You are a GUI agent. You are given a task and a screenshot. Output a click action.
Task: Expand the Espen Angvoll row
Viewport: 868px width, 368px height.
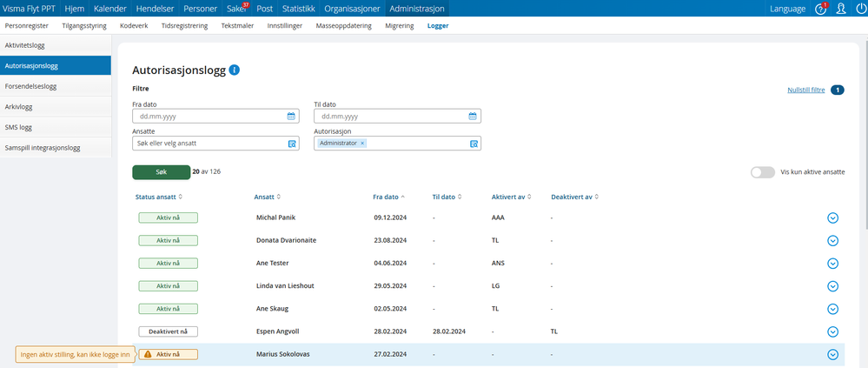[x=832, y=331]
